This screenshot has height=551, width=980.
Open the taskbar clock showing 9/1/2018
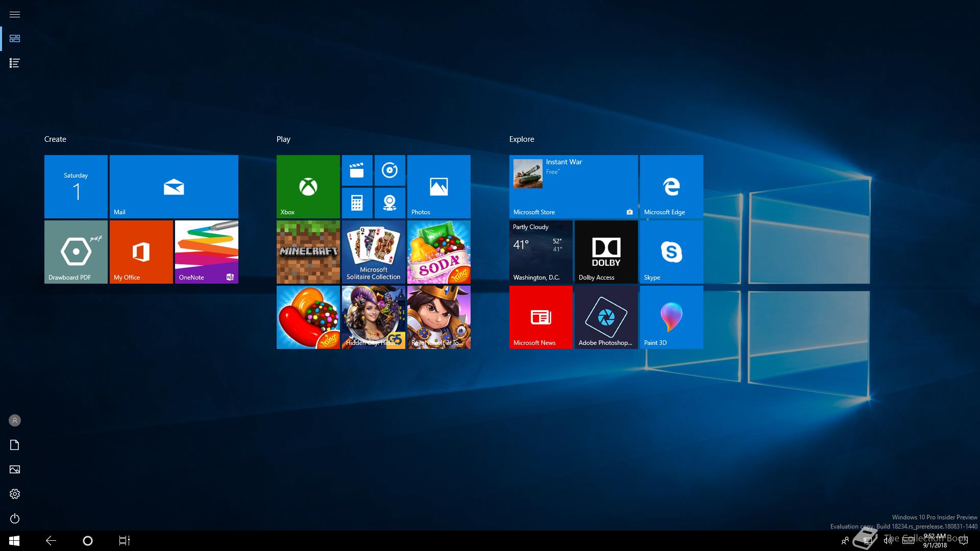[x=935, y=541]
